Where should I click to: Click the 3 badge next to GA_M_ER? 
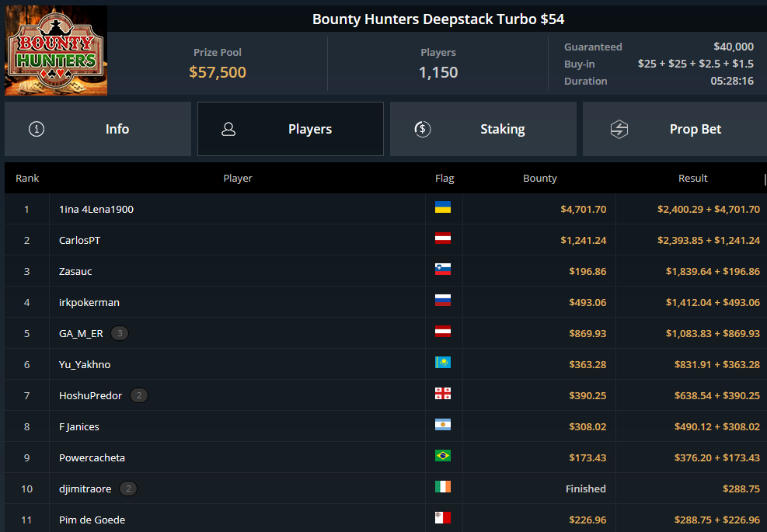click(120, 333)
